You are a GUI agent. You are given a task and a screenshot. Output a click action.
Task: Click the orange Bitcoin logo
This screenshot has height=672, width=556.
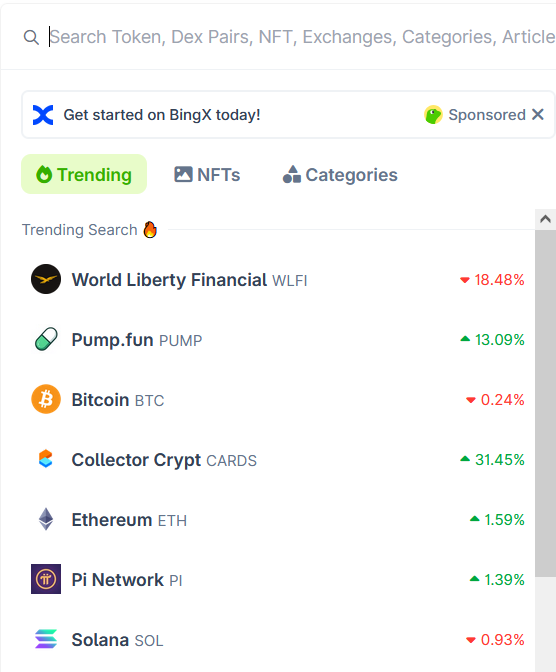(46, 399)
